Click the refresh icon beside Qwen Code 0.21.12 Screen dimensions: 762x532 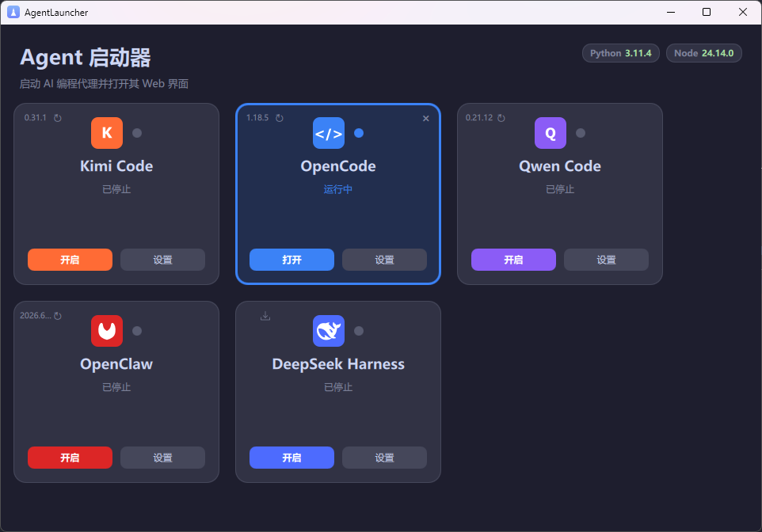pyautogui.click(x=501, y=118)
